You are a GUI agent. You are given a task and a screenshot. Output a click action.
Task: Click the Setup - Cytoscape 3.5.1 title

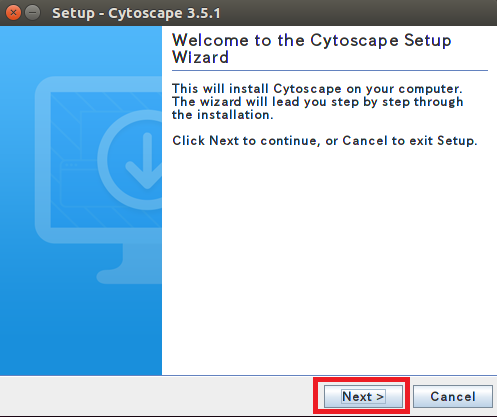click(136, 13)
